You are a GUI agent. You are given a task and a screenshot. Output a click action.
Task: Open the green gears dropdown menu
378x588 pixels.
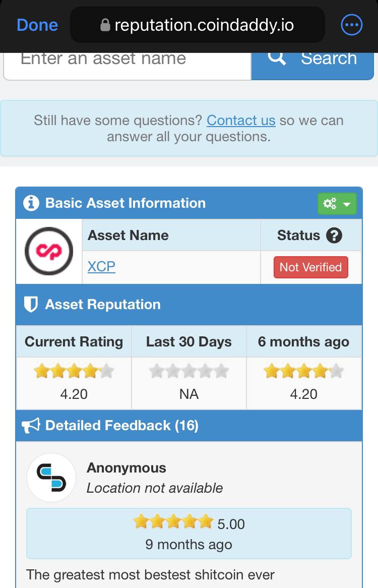pos(337,204)
